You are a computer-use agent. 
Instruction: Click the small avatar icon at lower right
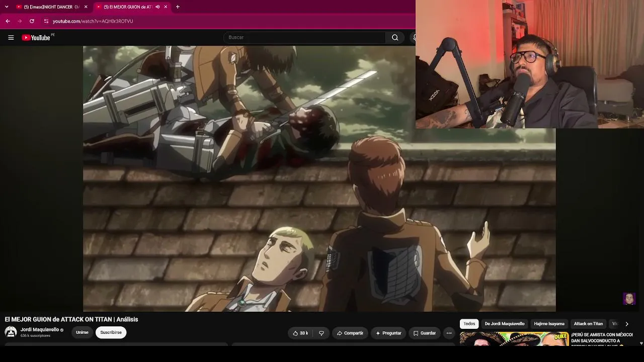(629, 298)
